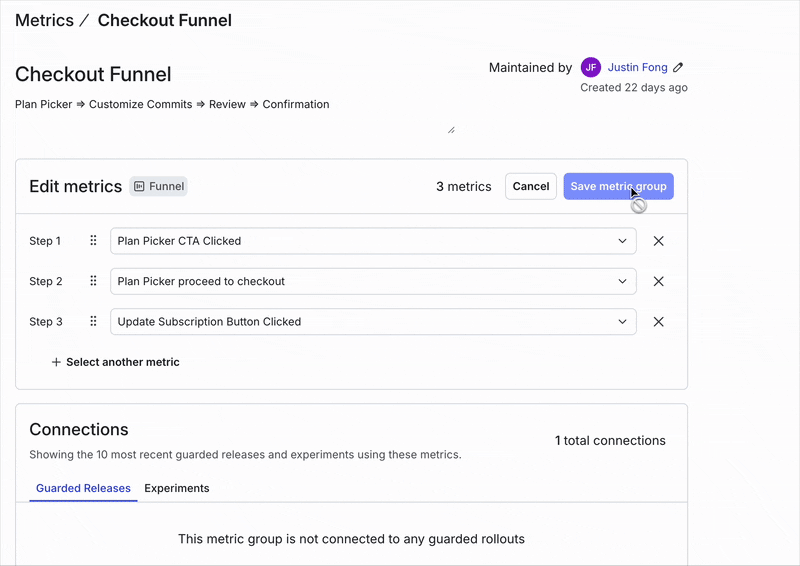Click Save metric group button
Image resolution: width=800 pixels, height=566 pixels.
pyautogui.click(x=618, y=186)
